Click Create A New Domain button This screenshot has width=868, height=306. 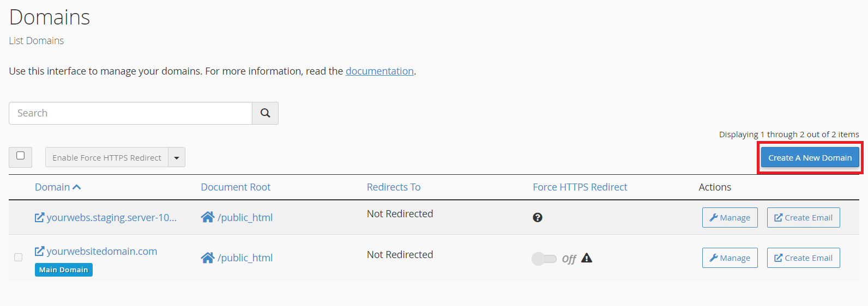(810, 157)
